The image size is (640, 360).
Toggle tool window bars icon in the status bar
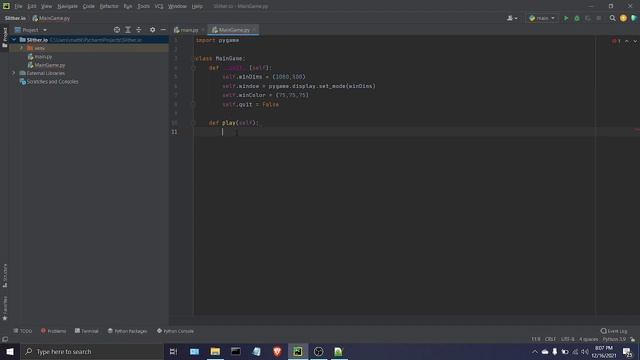coord(5,339)
